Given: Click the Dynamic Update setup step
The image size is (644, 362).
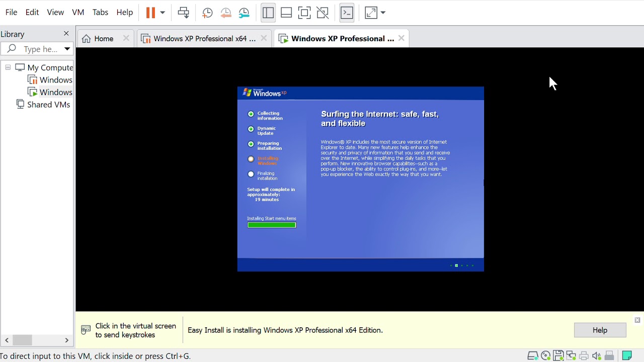Looking at the screenshot, I should point(262,131).
